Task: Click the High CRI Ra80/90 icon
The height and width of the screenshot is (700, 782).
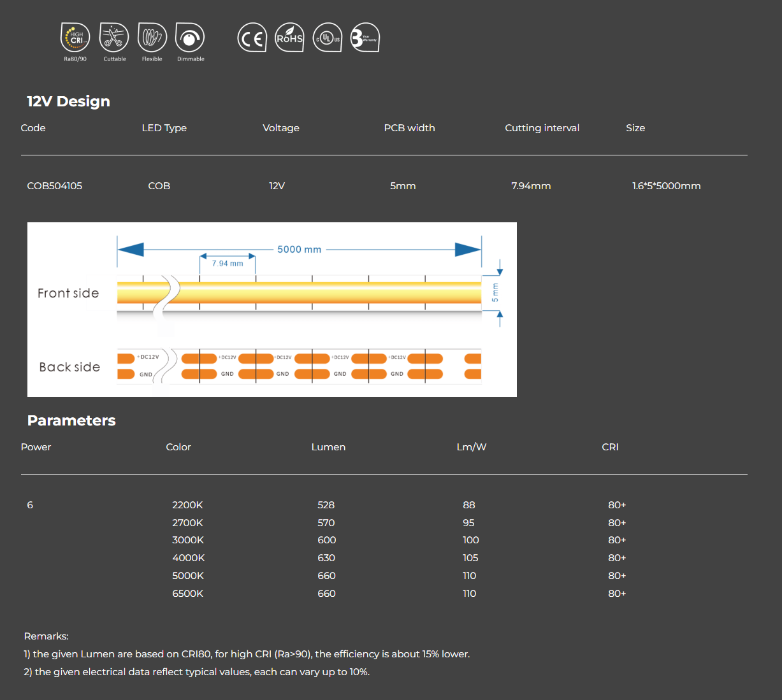Action: 75,38
